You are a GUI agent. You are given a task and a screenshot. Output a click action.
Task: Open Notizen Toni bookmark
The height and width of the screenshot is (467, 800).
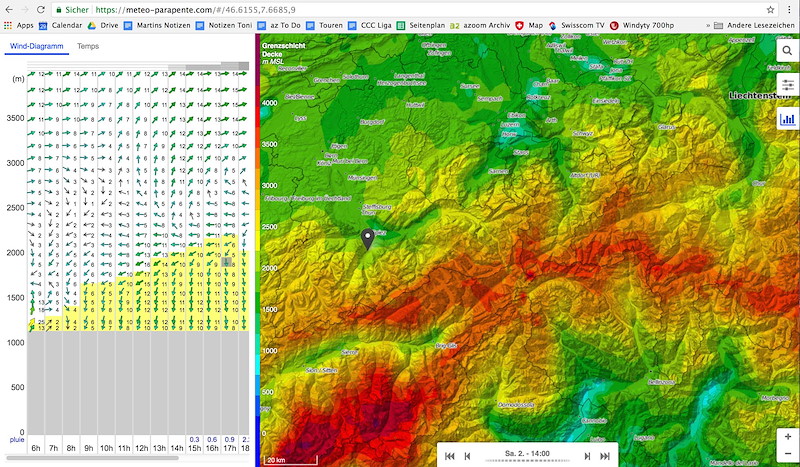click(224, 25)
